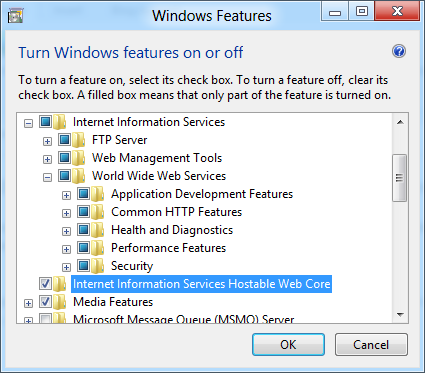Toggle the FTP Server checkbox
Screen dimensions: 425x373
(64, 140)
